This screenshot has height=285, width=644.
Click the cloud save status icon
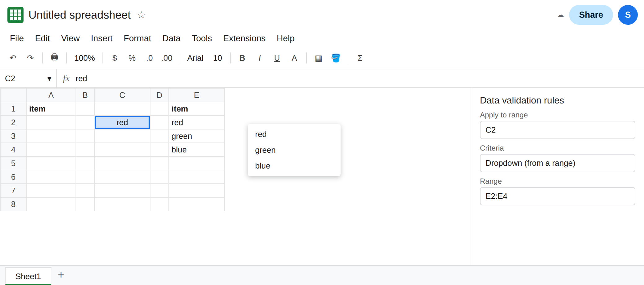click(x=561, y=15)
